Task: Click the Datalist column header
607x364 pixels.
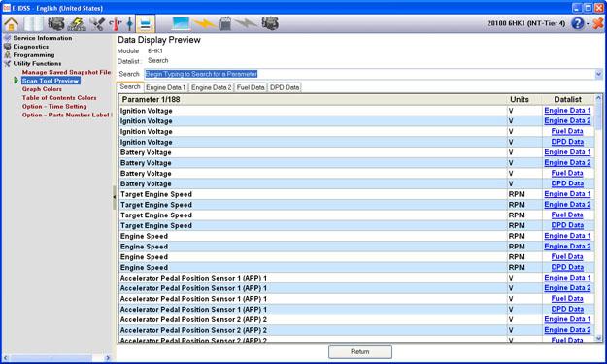Action: click(567, 99)
